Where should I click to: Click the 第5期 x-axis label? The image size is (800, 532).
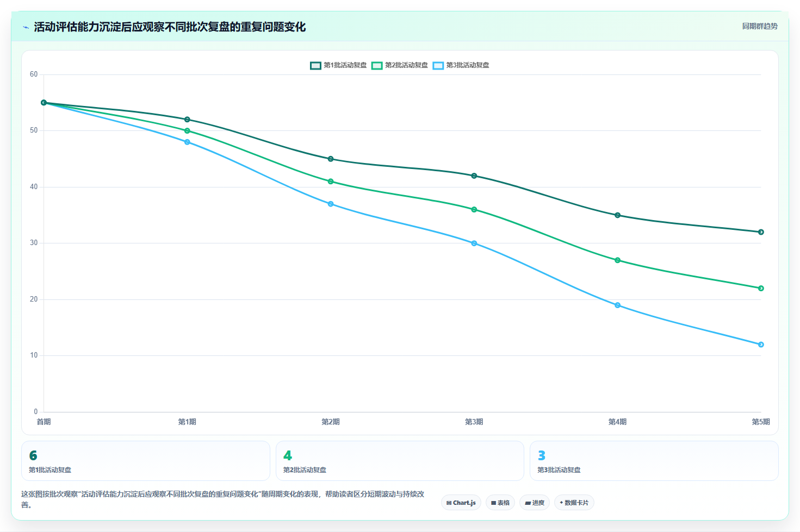(x=761, y=422)
